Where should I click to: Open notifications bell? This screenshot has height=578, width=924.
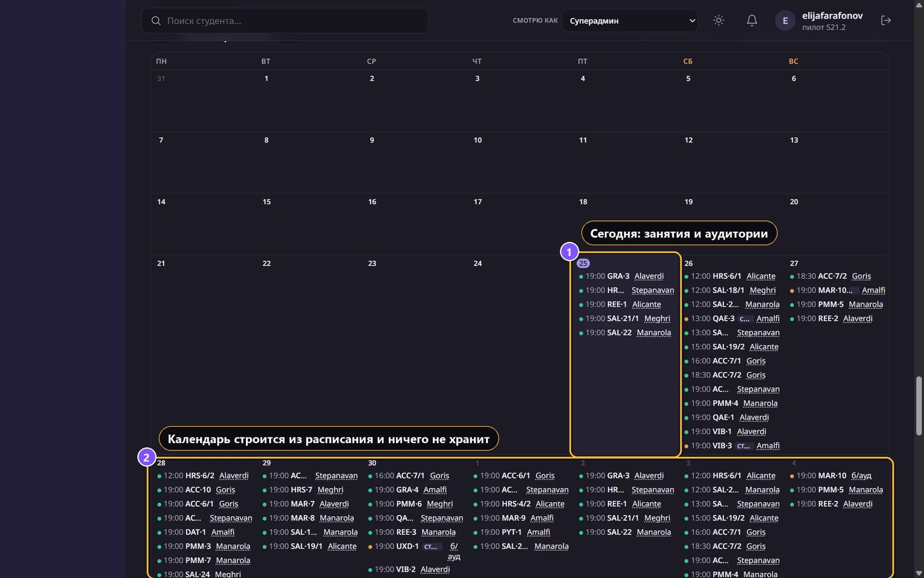tap(752, 20)
